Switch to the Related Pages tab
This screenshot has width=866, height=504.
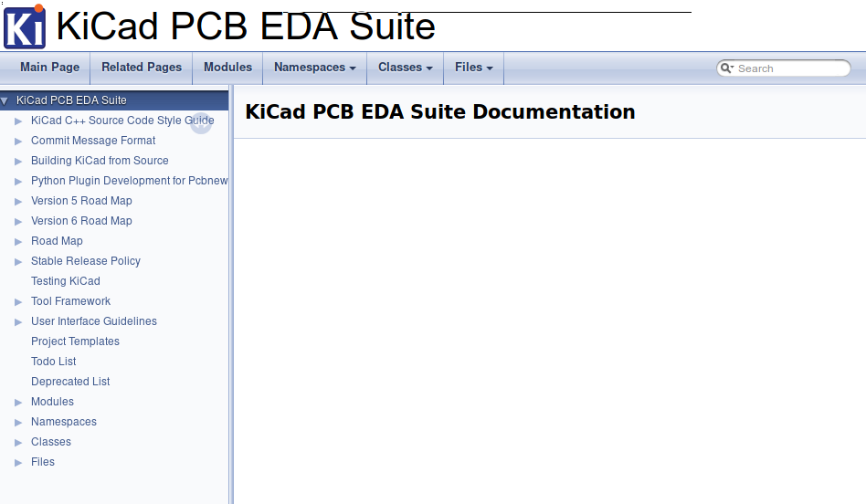(x=142, y=68)
